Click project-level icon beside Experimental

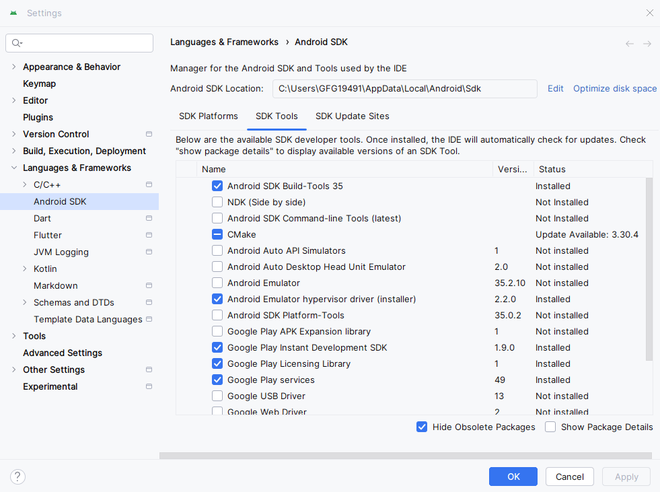pos(149,386)
